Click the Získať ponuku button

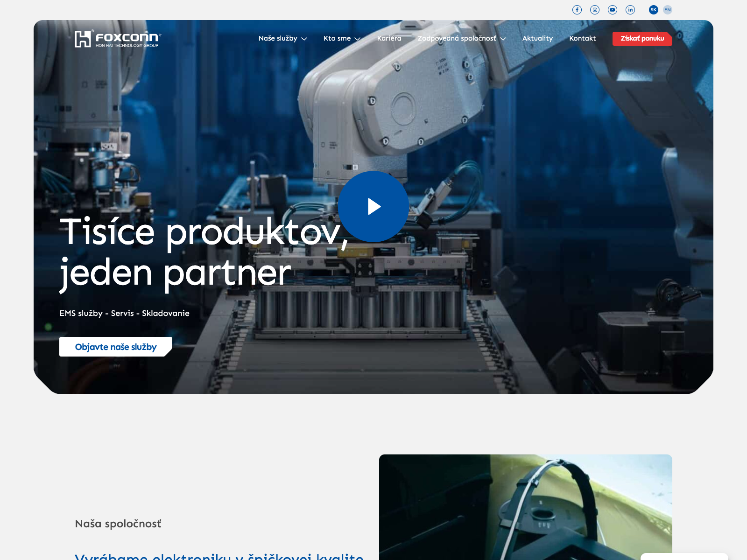click(x=642, y=38)
